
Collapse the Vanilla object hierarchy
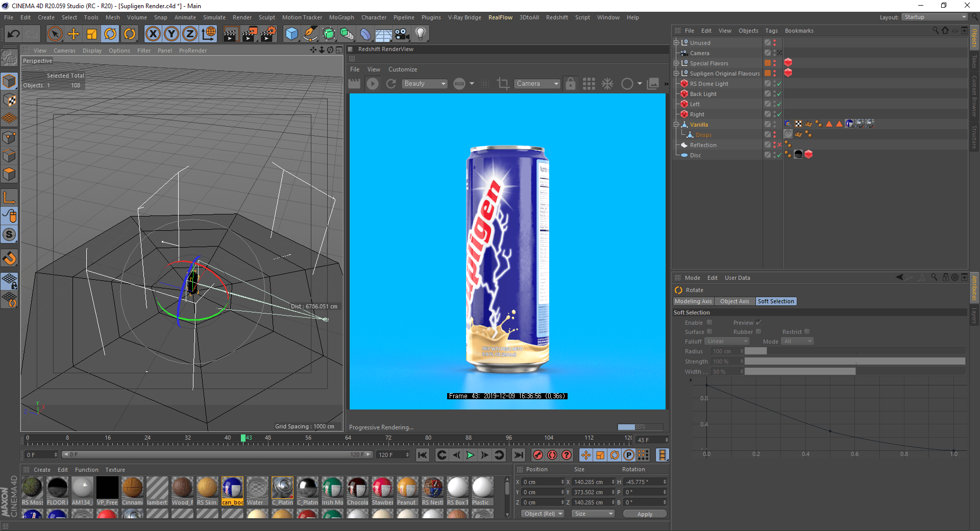point(676,125)
